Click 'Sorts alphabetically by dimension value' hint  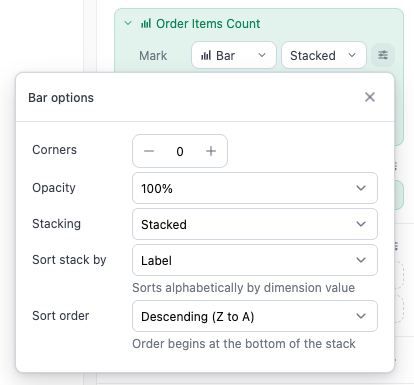tap(244, 288)
